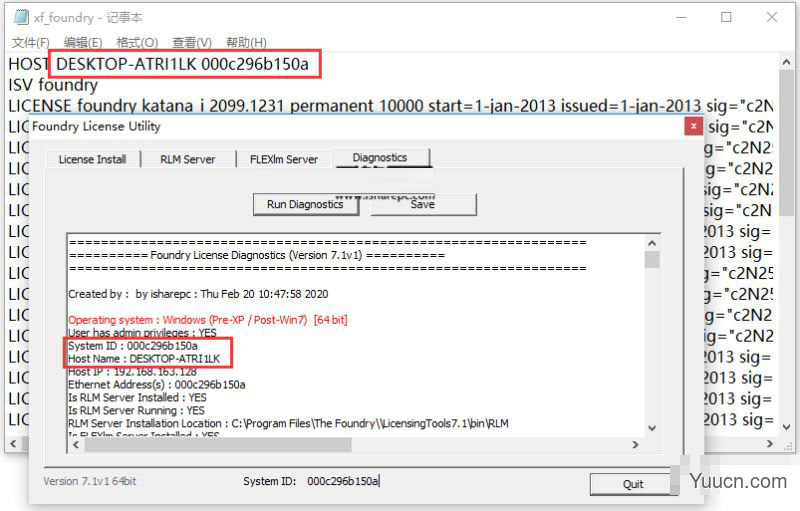The height and width of the screenshot is (511, 800).
Task: Click the Save button in diagnostics
Action: point(423,205)
